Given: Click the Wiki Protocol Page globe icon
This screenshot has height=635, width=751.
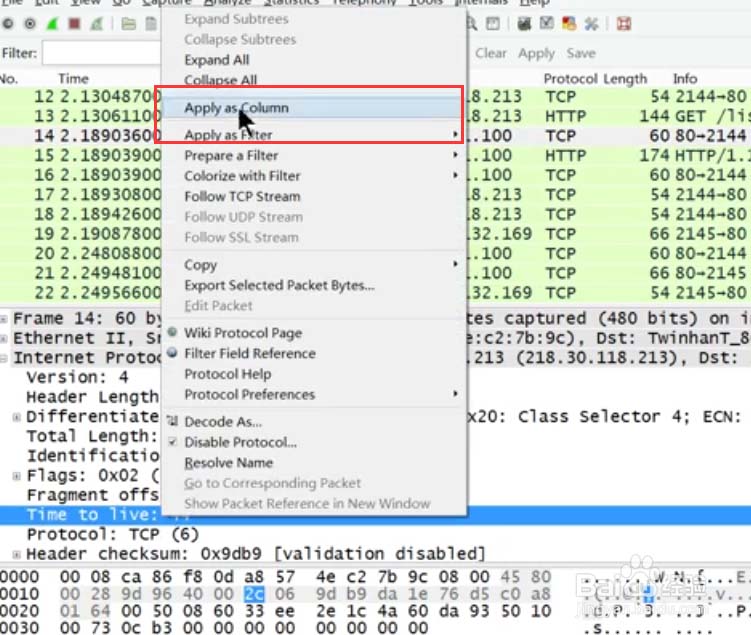Looking at the screenshot, I should pos(174,333).
